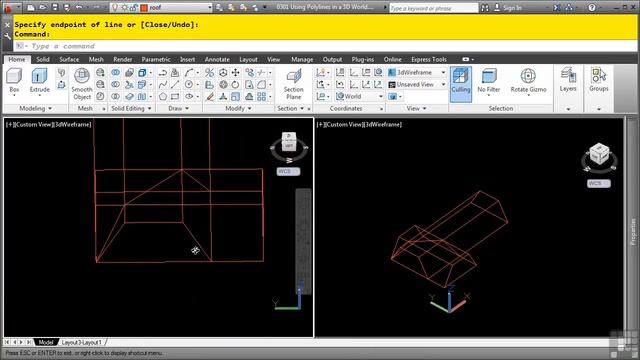640x360 pixels.
Task: Click the Smooth Object mesh tool
Action: tap(82, 84)
